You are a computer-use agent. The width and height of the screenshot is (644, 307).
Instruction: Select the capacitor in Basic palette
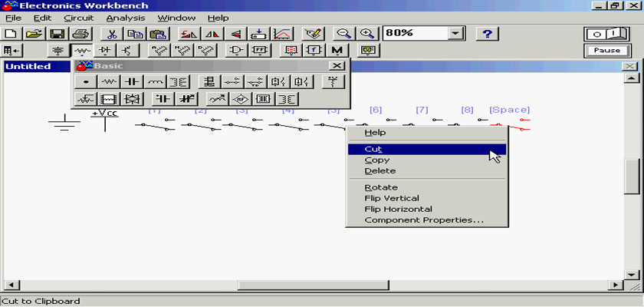132,82
